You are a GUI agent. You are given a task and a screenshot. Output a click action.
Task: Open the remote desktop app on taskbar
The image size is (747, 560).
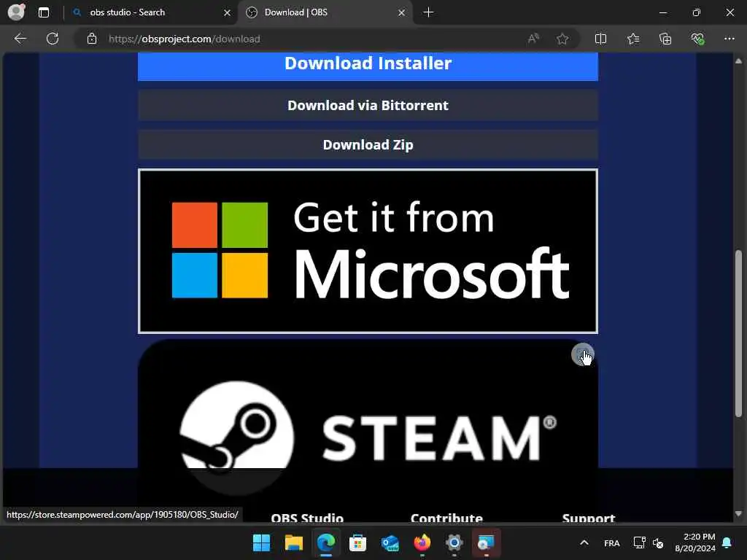pos(487,542)
